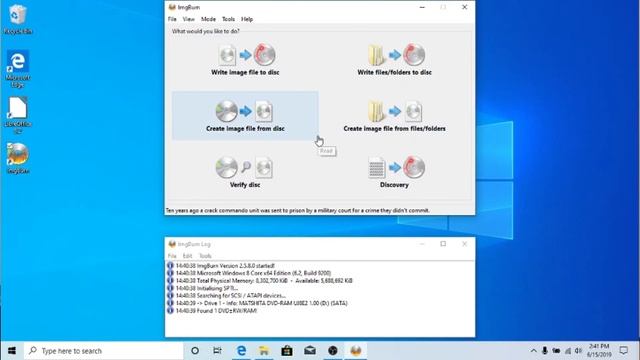Open Edge from the taskbar
This screenshot has height=360, width=640.
(241, 351)
